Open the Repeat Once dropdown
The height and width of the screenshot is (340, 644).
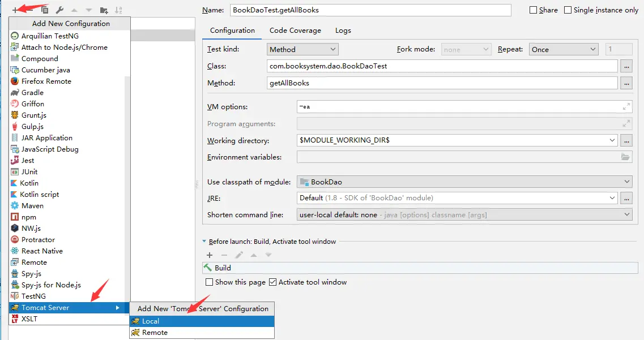[563, 49]
